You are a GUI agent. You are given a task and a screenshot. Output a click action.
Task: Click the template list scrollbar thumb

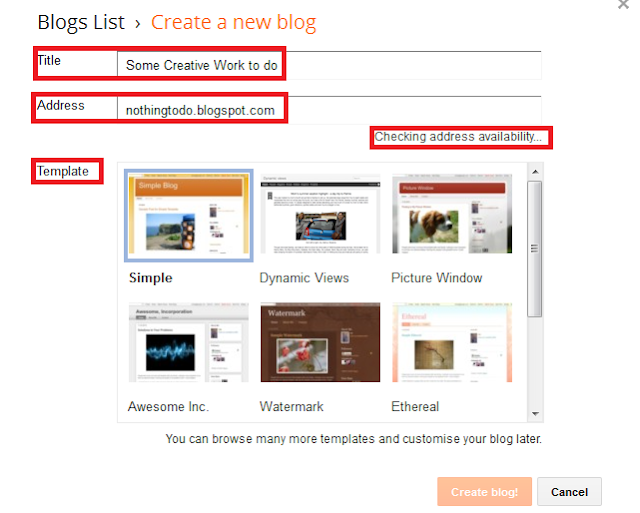(535, 249)
